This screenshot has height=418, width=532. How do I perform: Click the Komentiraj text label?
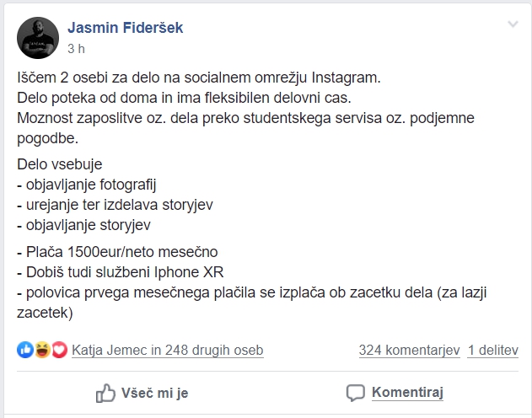click(x=407, y=392)
